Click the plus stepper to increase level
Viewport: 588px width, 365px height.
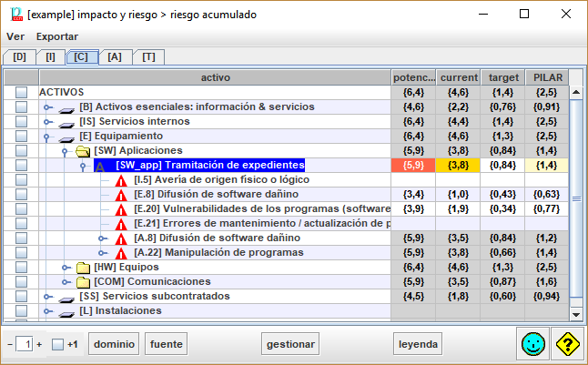click(39, 345)
